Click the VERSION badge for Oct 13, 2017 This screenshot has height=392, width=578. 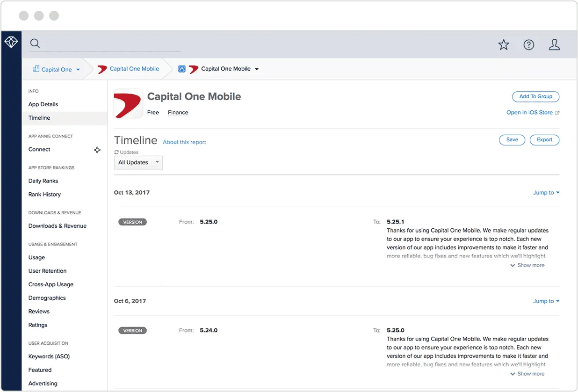132,222
